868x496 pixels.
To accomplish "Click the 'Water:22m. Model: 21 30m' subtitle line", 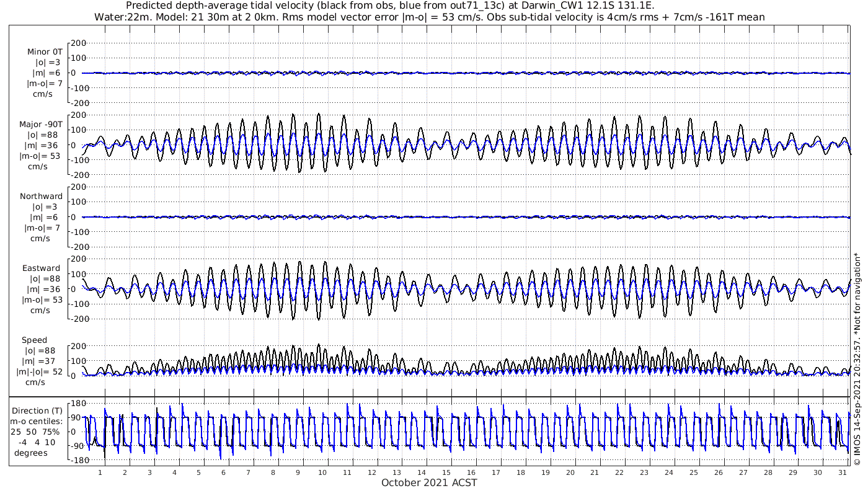I will [x=429, y=17].
